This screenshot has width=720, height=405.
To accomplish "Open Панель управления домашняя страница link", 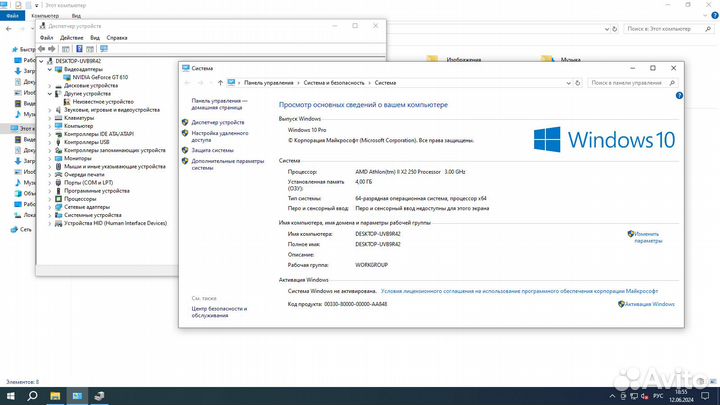I will [x=219, y=104].
